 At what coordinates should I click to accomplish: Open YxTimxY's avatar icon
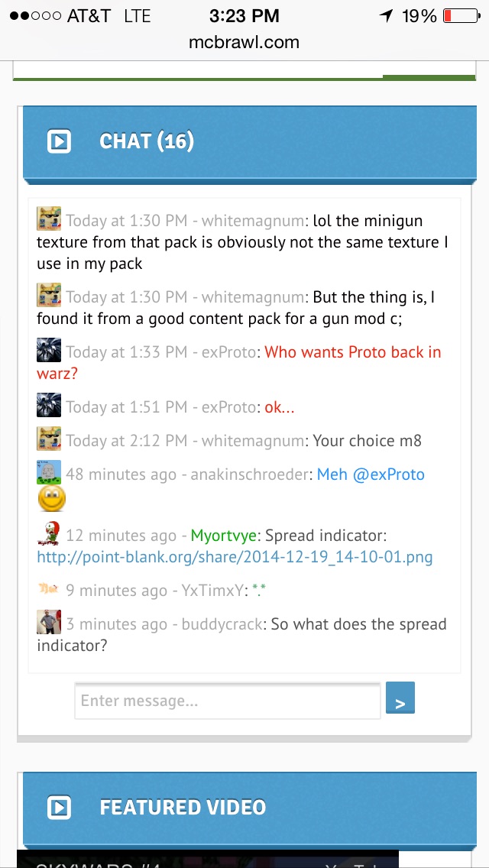coord(49,588)
